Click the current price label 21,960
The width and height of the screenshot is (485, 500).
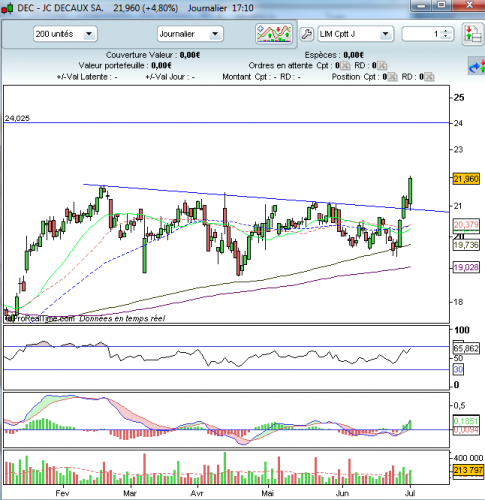pos(466,179)
